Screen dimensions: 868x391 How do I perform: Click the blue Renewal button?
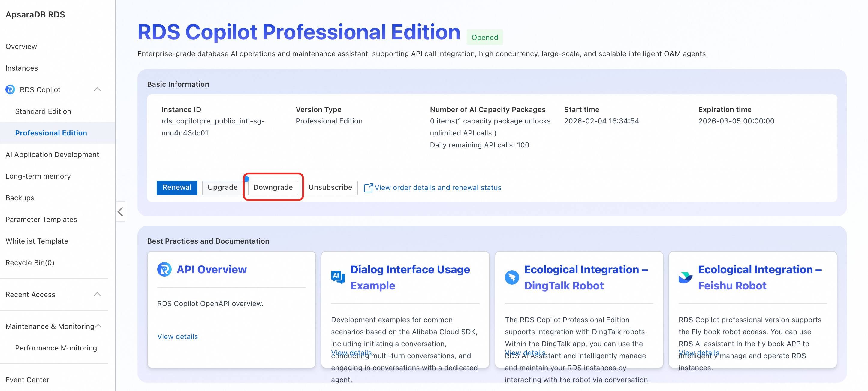pyautogui.click(x=177, y=187)
